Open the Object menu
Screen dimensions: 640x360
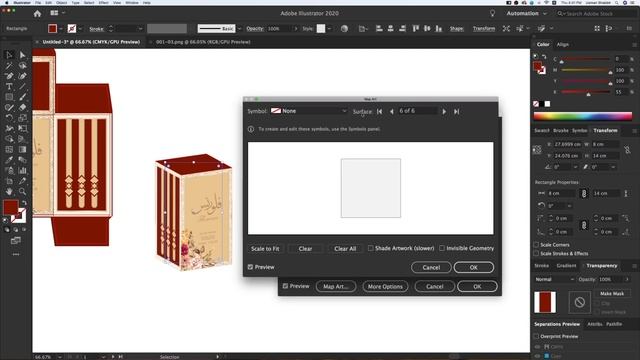[62, 2]
